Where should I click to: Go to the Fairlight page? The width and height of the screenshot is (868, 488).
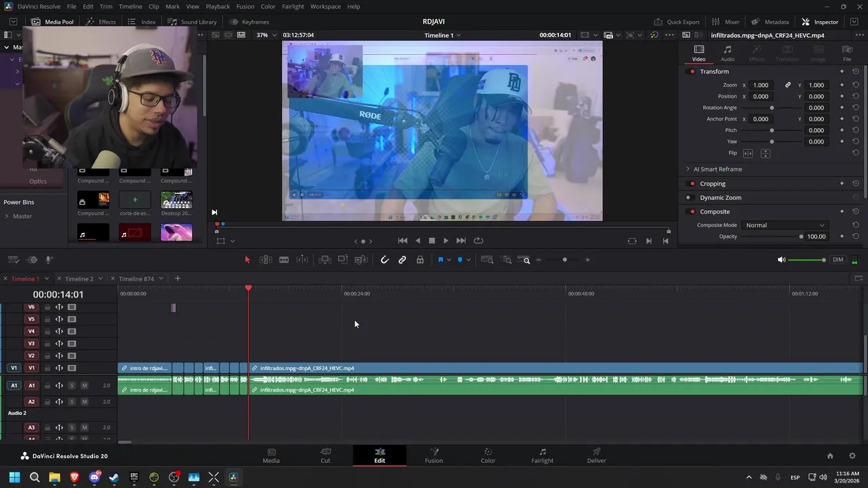(542, 455)
